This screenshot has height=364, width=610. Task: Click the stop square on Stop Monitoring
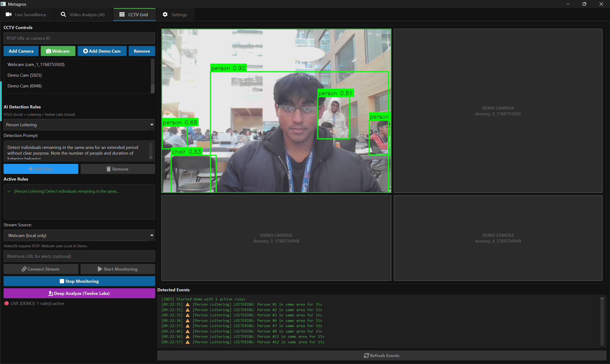click(x=62, y=281)
